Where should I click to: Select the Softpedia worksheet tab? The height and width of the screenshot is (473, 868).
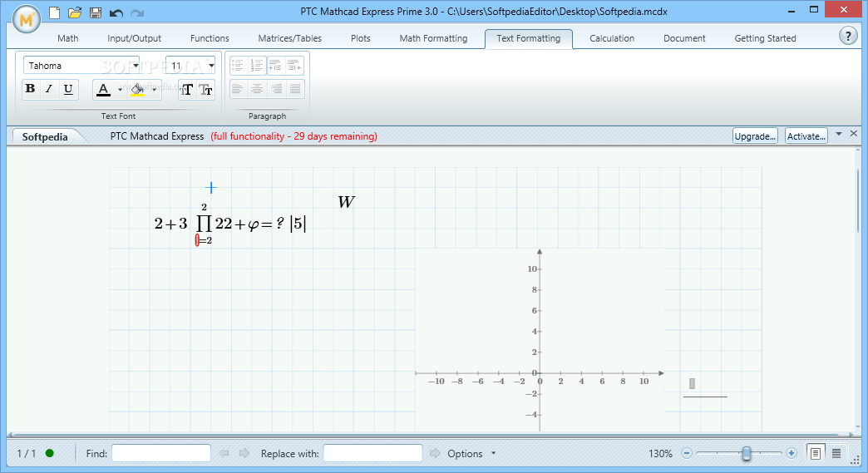click(45, 136)
